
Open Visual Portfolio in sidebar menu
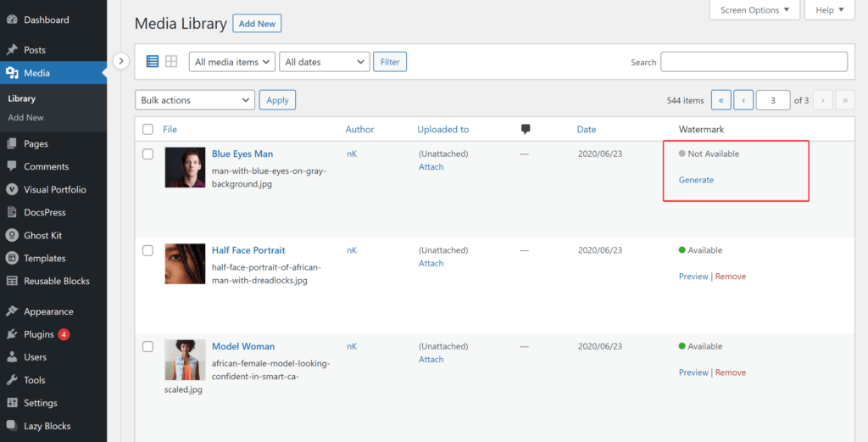click(53, 189)
